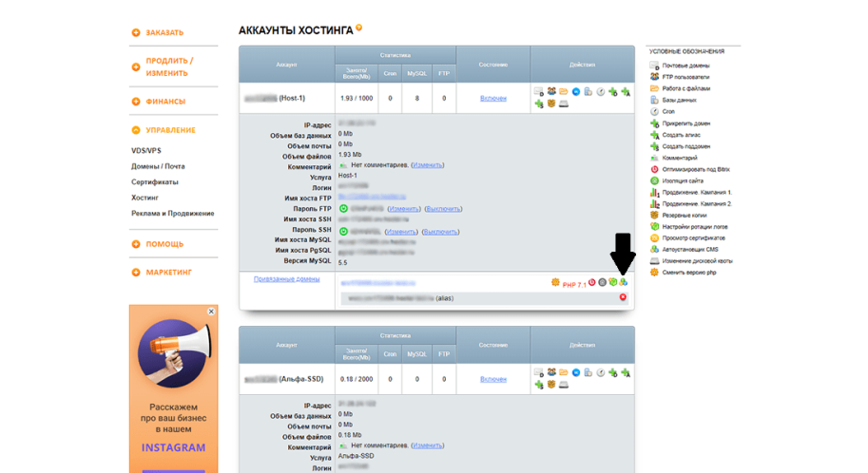Open mail domains for Host-1 account
This screenshot has width=868, height=473.
coord(539,92)
